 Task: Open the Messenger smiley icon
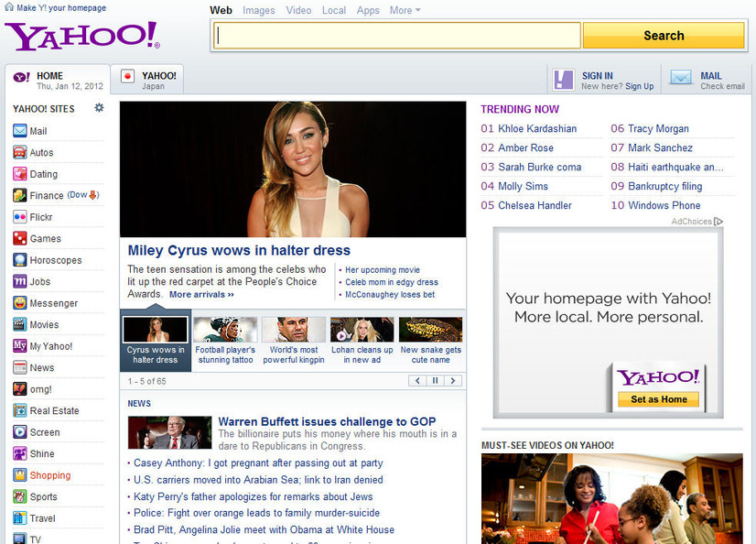(x=20, y=303)
